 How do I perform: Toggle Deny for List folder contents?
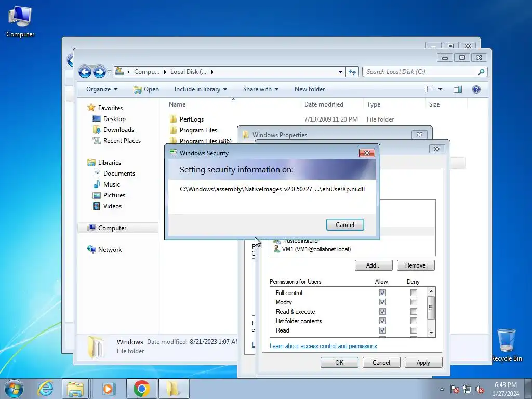pos(414,321)
